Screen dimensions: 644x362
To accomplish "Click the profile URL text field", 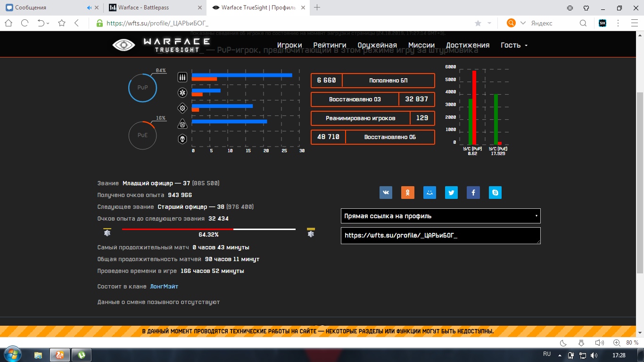I will click(x=440, y=236).
